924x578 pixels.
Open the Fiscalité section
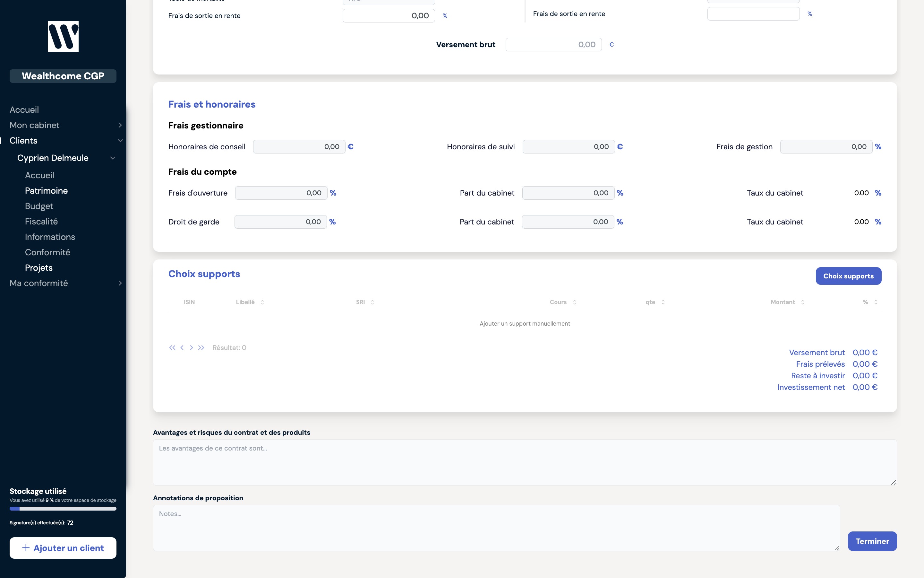tap(41, 221)
